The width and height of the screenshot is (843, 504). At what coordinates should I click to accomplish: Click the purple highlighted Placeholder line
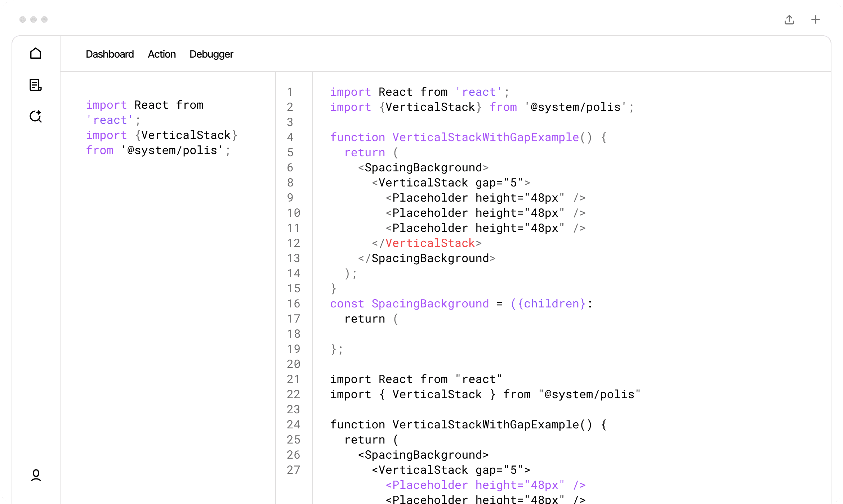pos(485,485)
